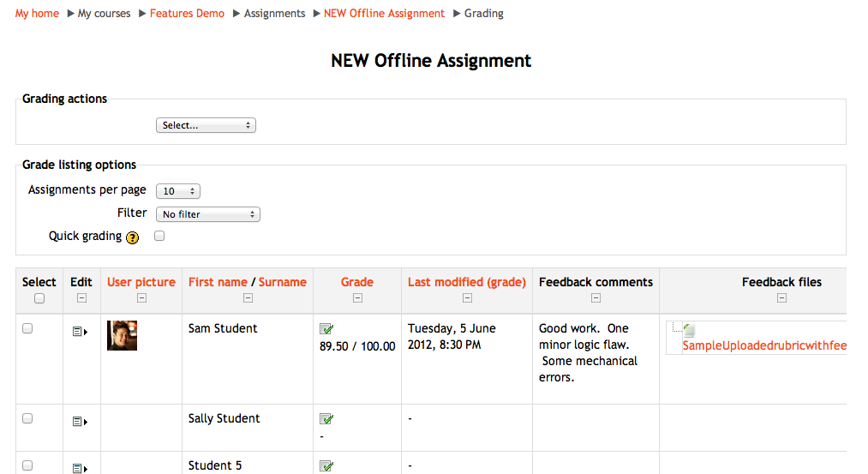
Task: Open the Filter dropdown
Action: [208, 214]
